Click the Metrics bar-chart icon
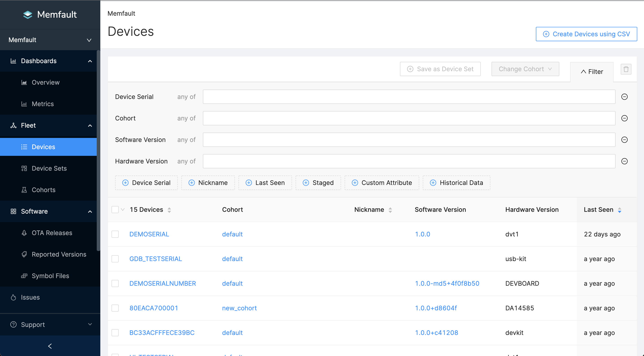The height and width of the screenshot is (356, 644). coord(24,104)
